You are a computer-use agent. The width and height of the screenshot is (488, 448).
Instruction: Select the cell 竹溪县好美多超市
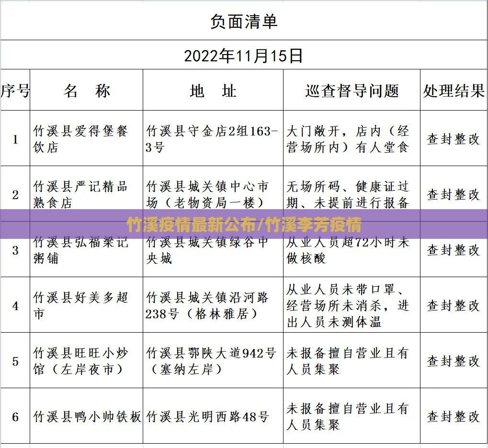pos(87,305)
